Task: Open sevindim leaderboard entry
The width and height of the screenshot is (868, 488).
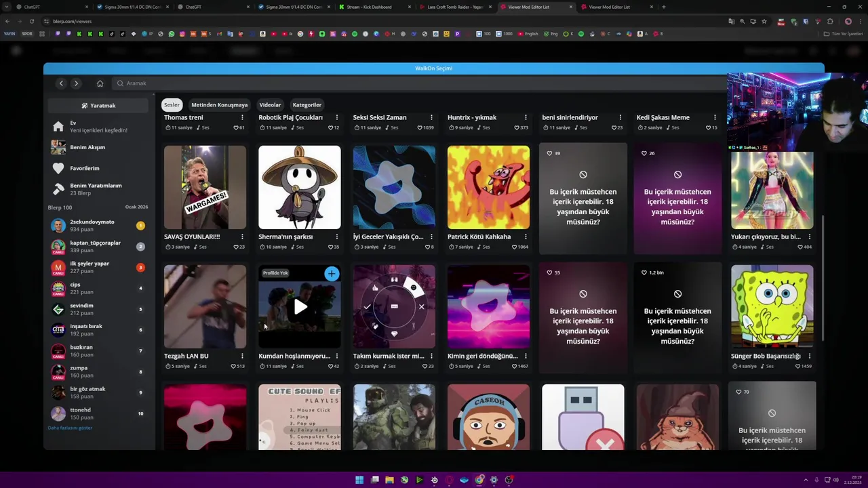Action: [x=98, y=309]
